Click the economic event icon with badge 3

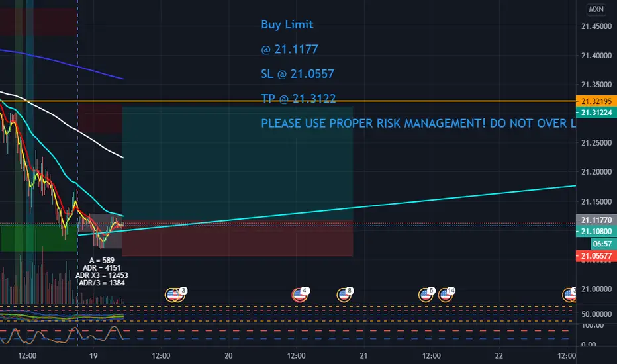[x=174, y=295]
